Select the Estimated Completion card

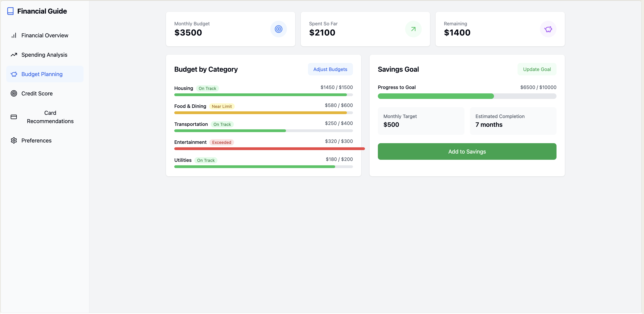pos(513,121)
